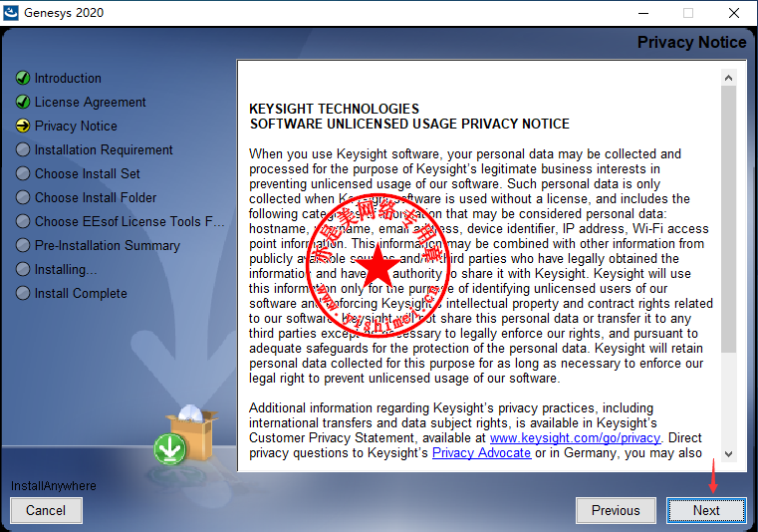
Task: Click the Genesys 2020 window title
Action: [x=64, y=13]
